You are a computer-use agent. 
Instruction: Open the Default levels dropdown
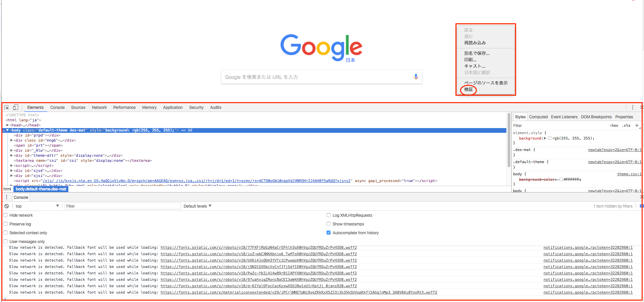click(197, 206)
